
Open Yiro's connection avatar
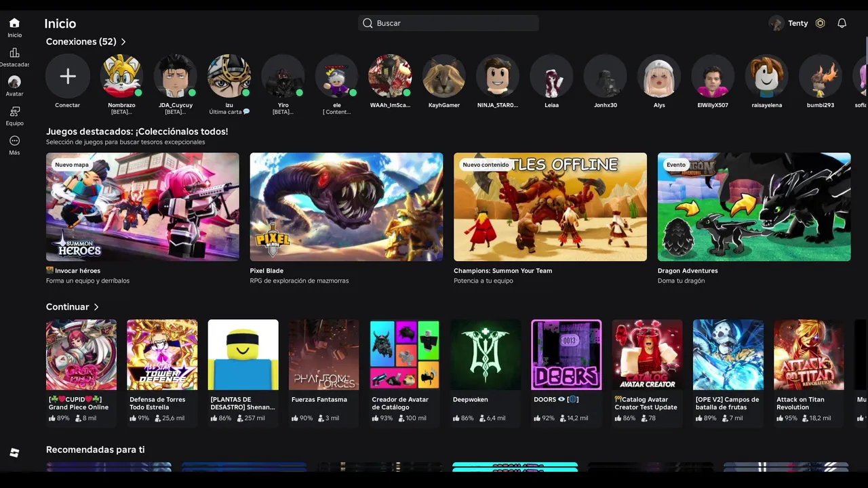(x=283, y=76)
